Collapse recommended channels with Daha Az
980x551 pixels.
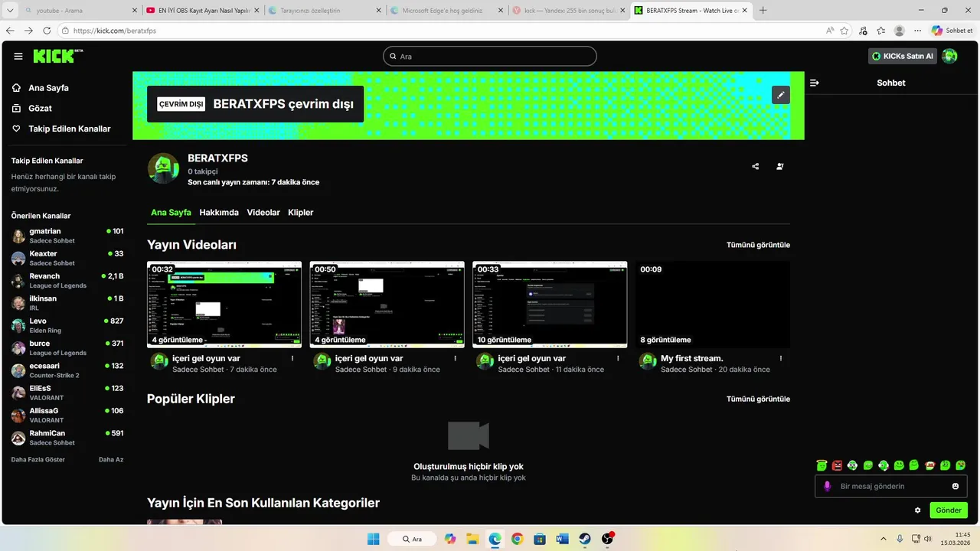pyautogui.click(x=111, y=459)
